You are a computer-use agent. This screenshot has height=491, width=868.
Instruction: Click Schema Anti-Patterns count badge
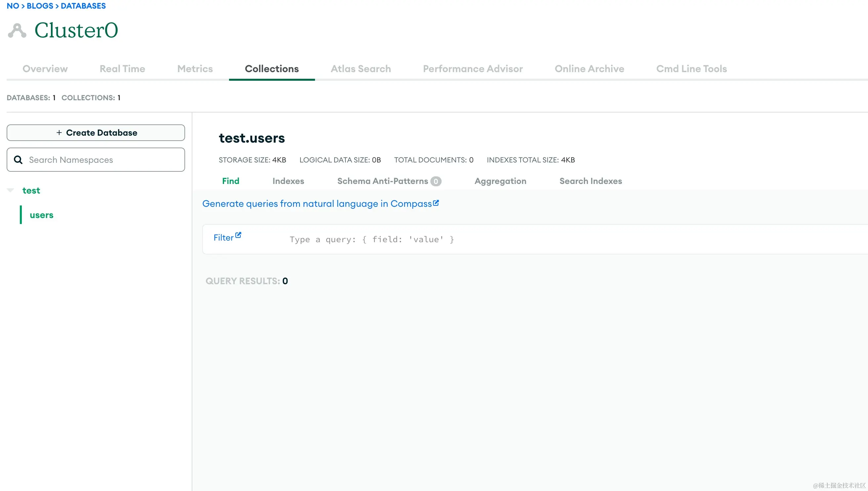click(x=436, y=181)
